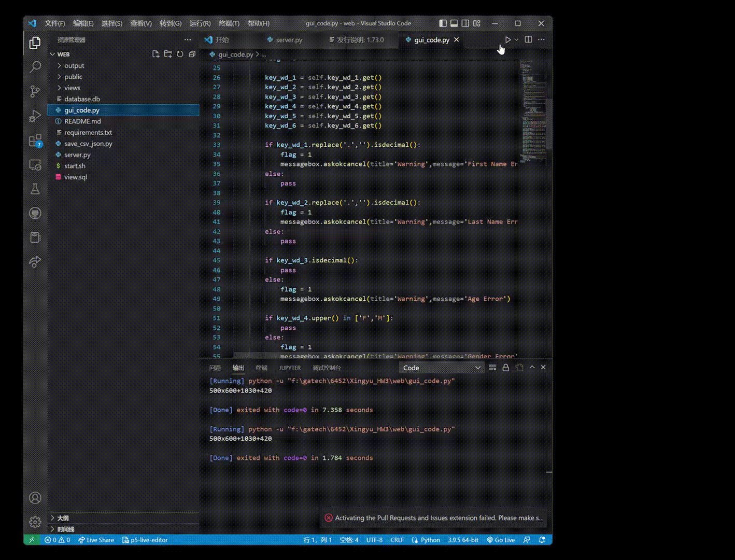The height and width of the screenshot is (560, 735).
Task: Toggle primary side bar layout button
Action: [443, 23]
